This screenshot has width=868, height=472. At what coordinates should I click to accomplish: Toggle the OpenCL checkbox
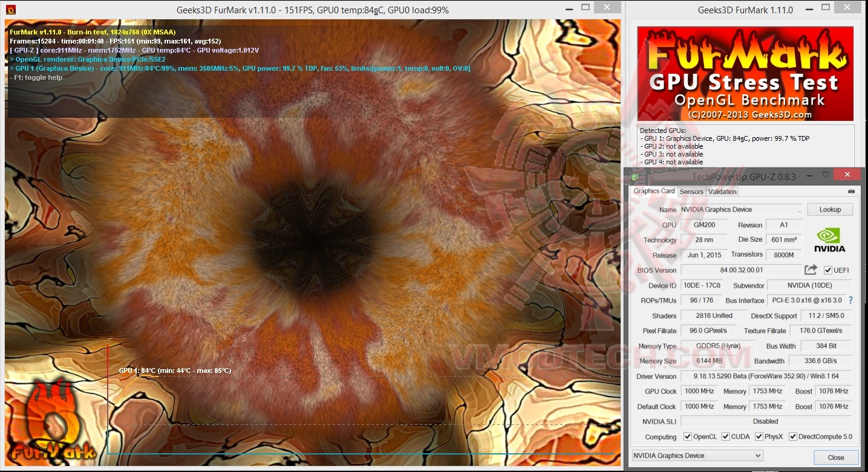pyautogui.click(x=687, y=436)
